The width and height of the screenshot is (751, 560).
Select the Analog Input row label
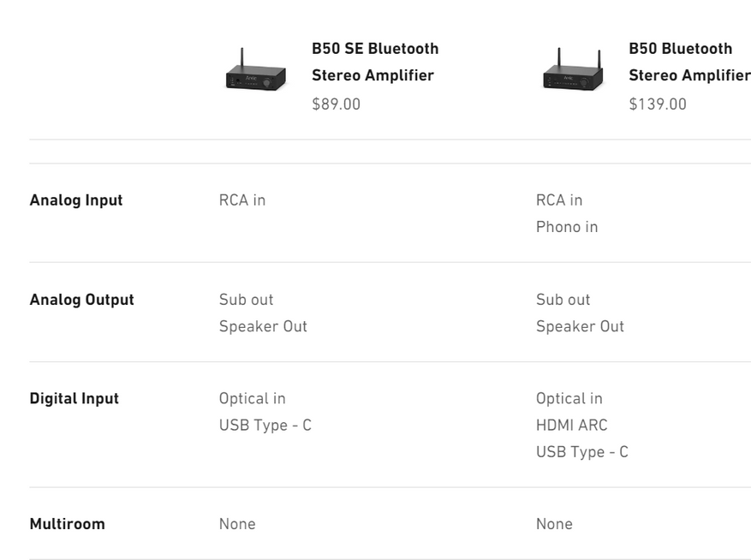[x=76, y=200]
